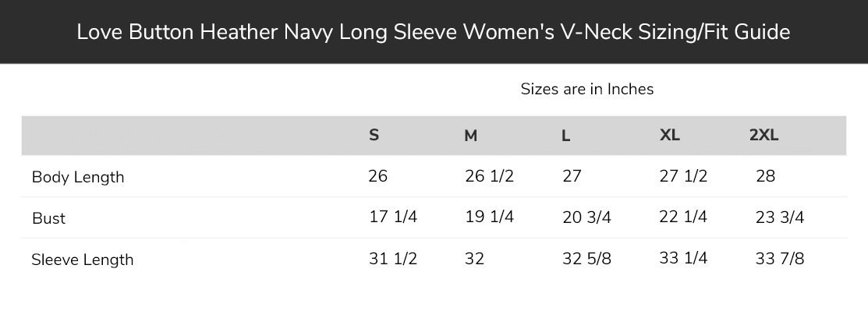
Task: Click Bust value 23 3/4
Action: pyautogui.click(x=779, y=217)
